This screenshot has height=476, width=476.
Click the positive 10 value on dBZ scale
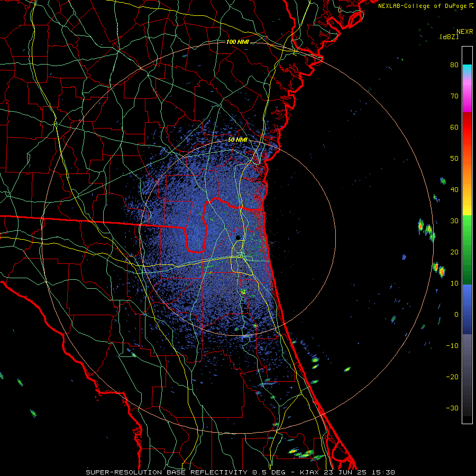(x=454, y=283)
